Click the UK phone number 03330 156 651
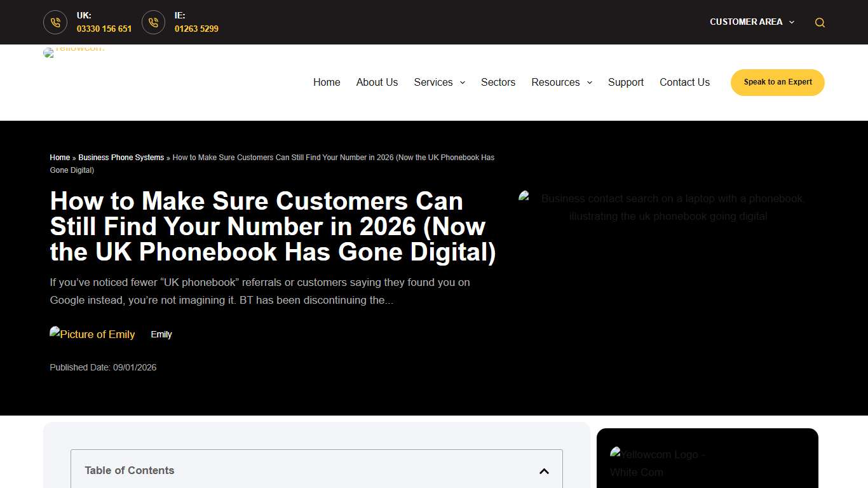Viewport: 868px width, 488px height. (x=104, y=29)
